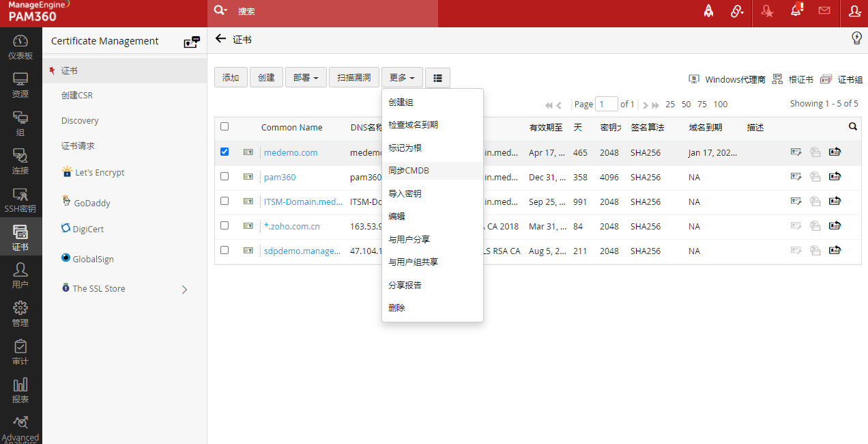Open the SSH密钥 sidebar section
868x444 pixels.
[x=20, y=200]
